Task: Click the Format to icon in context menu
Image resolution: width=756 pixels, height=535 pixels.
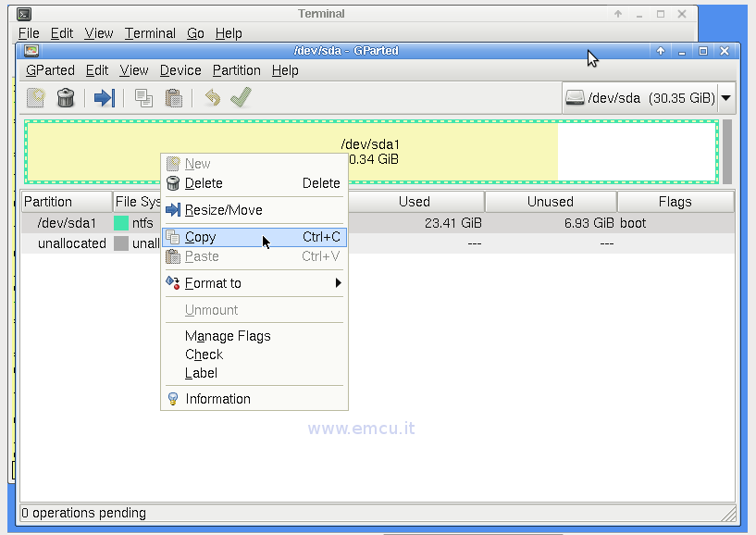Action: (173, 282)
